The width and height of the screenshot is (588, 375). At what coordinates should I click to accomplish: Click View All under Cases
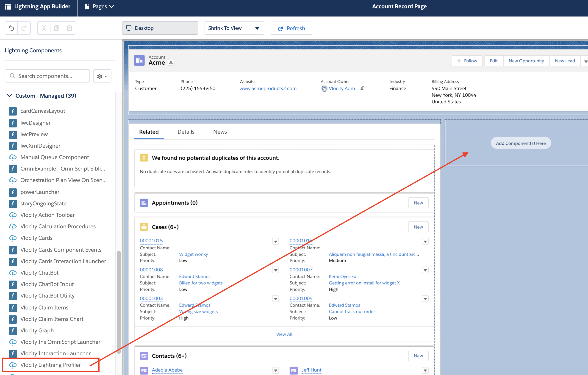tap(284, 334)
